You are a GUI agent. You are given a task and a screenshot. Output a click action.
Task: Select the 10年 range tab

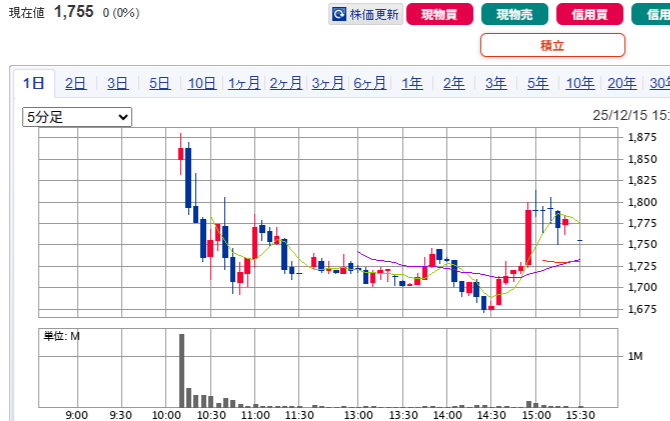coord(580,83)
